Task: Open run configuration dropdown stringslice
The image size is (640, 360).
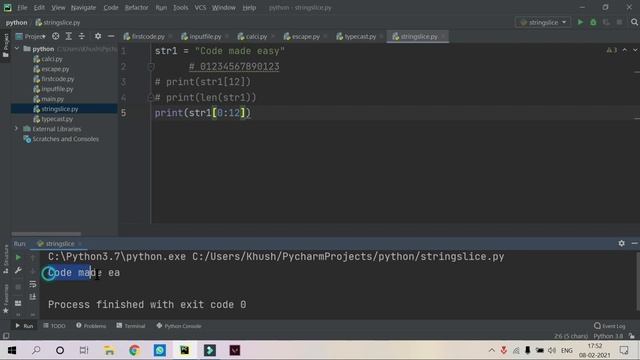Action: pyautogui.click(x=543, y=22)
